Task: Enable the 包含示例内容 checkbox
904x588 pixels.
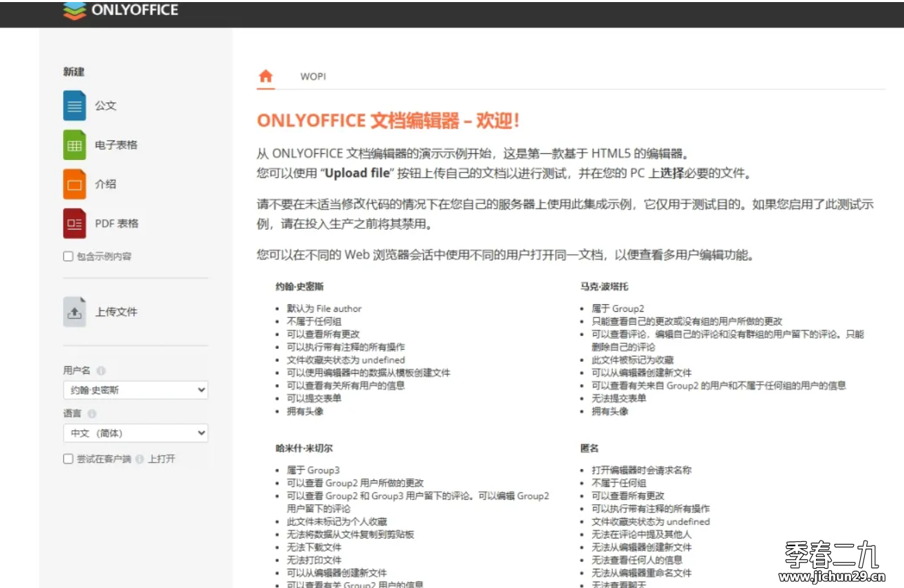Action: point(68,256)
